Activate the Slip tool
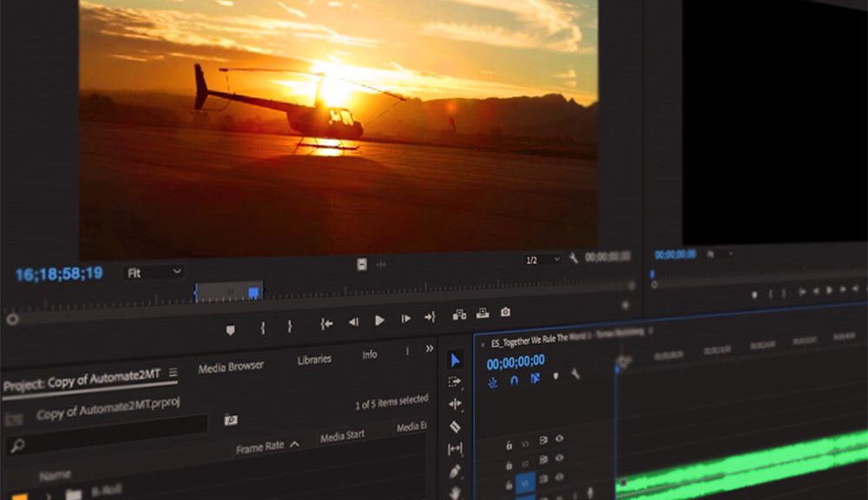Screen dimensions: 868x500 point(456,450)
